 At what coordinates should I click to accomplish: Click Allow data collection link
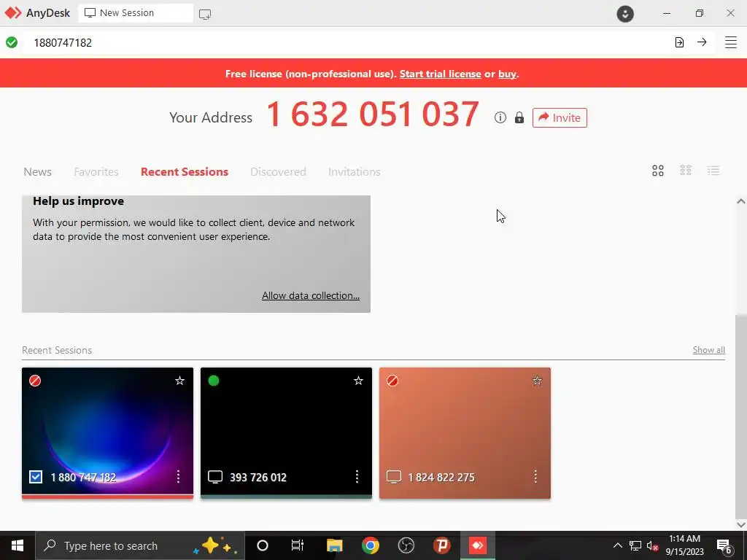pyautogui.click(x=311, y=296)
